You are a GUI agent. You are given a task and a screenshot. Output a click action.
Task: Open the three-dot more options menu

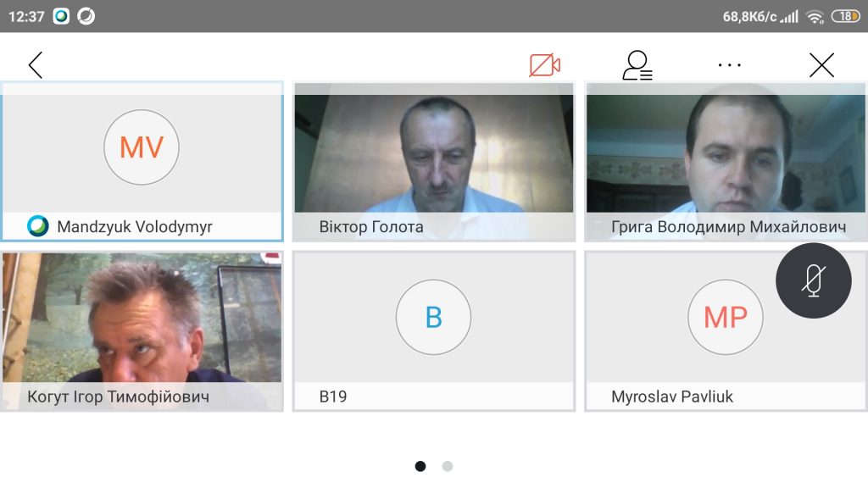(x=729, y=65)
